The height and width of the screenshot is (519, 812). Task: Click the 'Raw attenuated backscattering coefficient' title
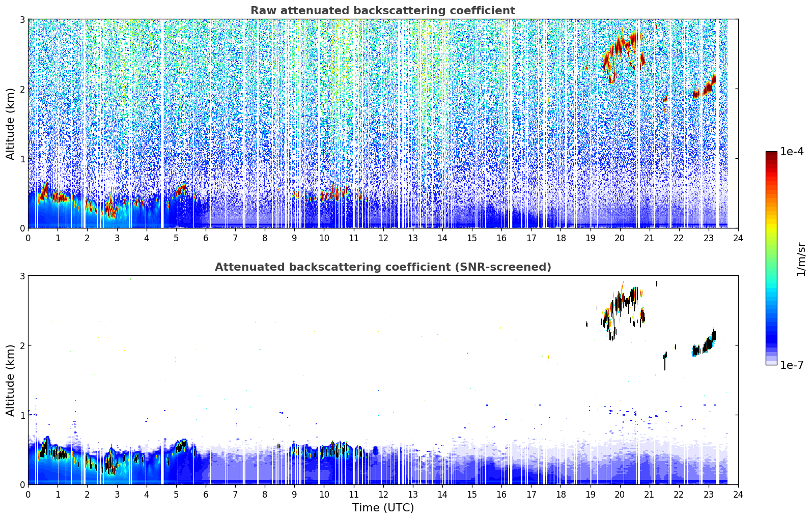(x=383, y=11)
